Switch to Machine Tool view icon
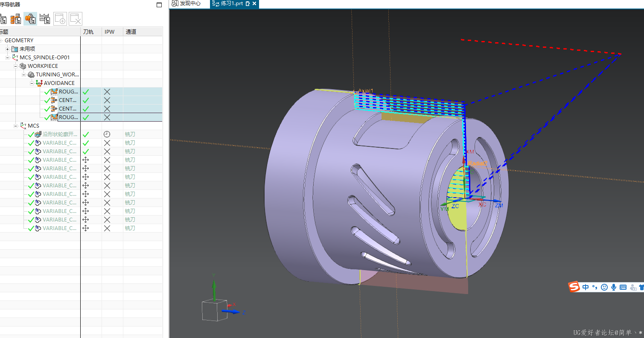Image resolution: width=644 pixels, height=338 pixels. [x=16, y=19]
